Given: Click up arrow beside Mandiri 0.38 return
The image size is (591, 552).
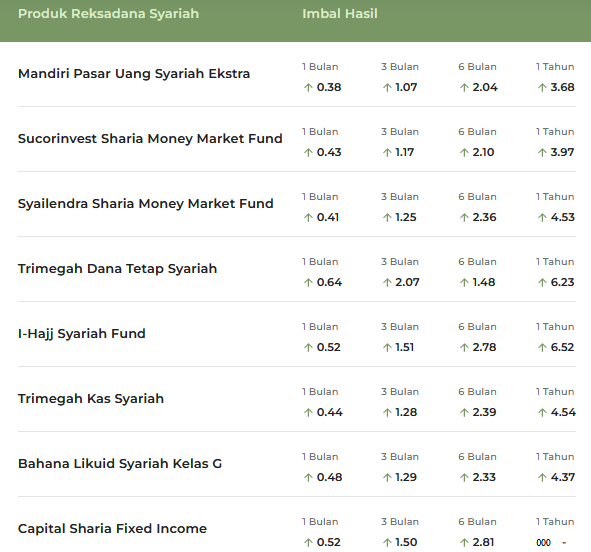Looking at the screenshot, I should click(308, 87).
